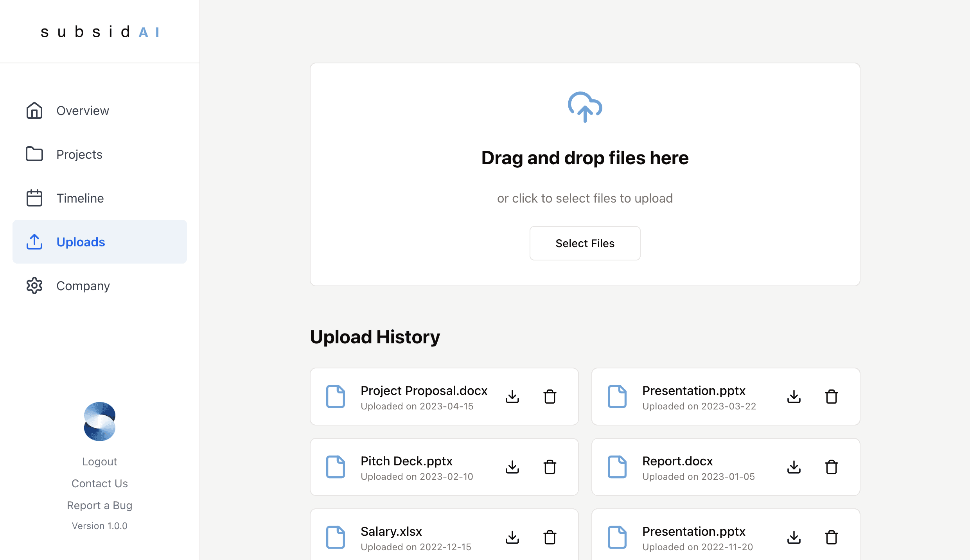Click the subsidAI logo

tap(100, 32)
